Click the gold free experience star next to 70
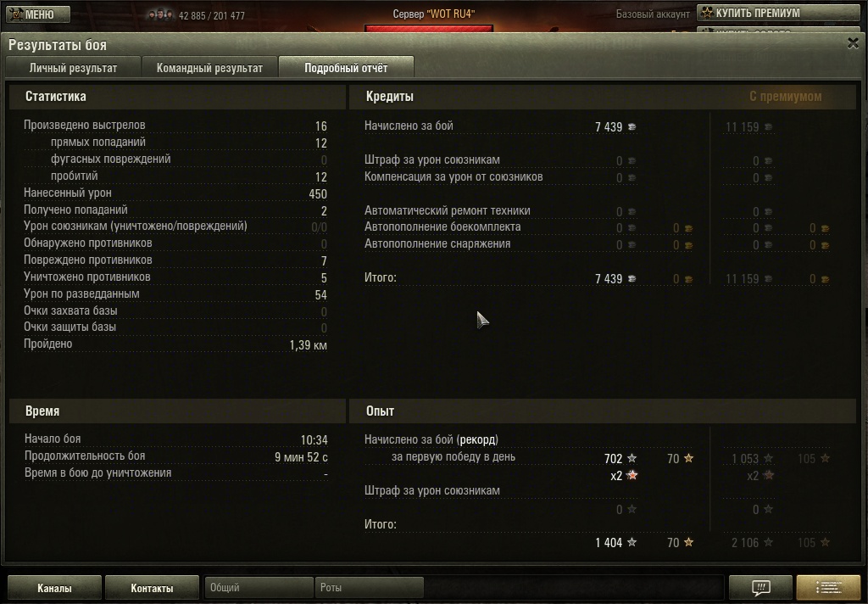This screenshot has width=868, height=604. click(x=688, y=458)
